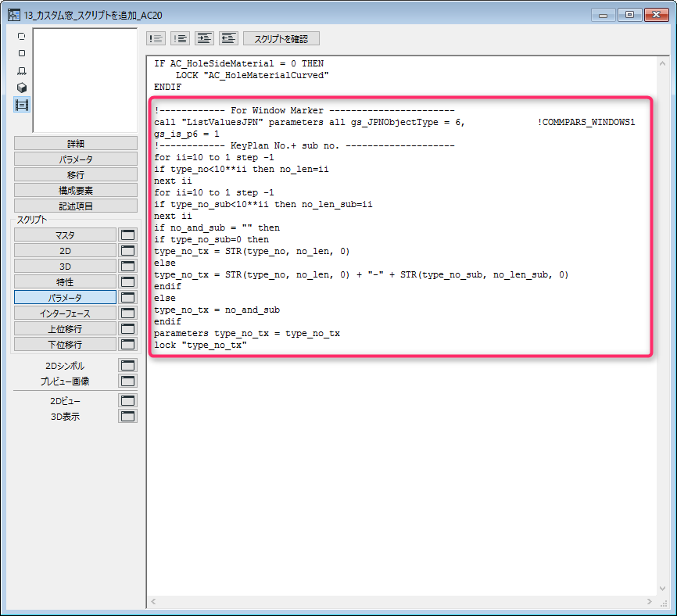Select the highlighted パラメータ script button
The width and height of the screenshot is (677, 616).
point(65,297)
